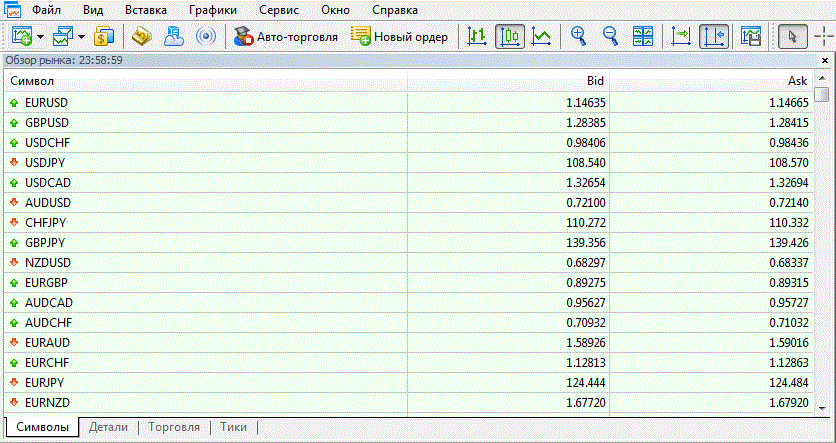Zoom out of the chart
This screenshot has height=443, width=836.
pyautogui.click(x=610, y=37)
